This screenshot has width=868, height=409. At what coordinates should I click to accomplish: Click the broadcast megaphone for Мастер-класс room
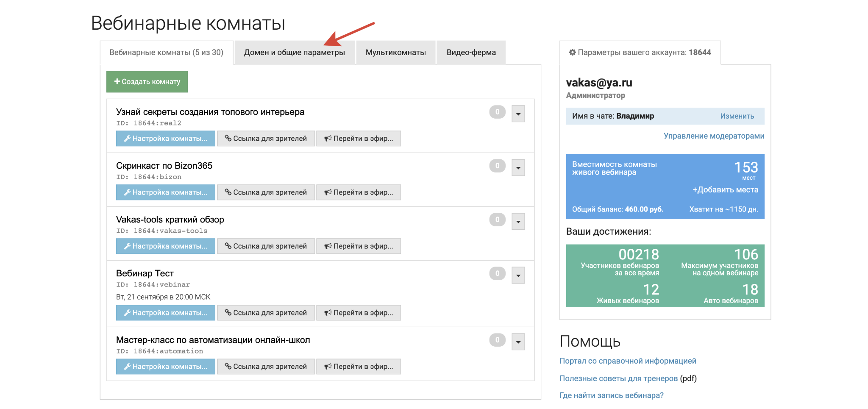click(327, 366)
